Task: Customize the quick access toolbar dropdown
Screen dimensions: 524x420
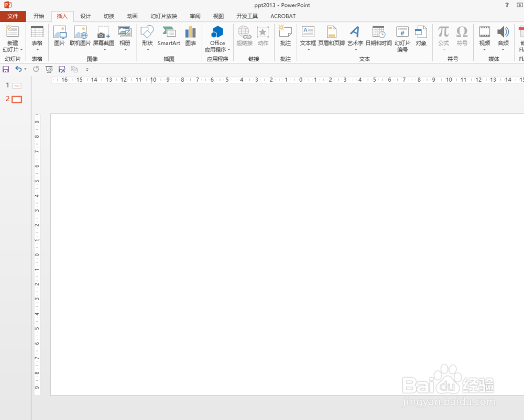Action: (x=87, y=70)
